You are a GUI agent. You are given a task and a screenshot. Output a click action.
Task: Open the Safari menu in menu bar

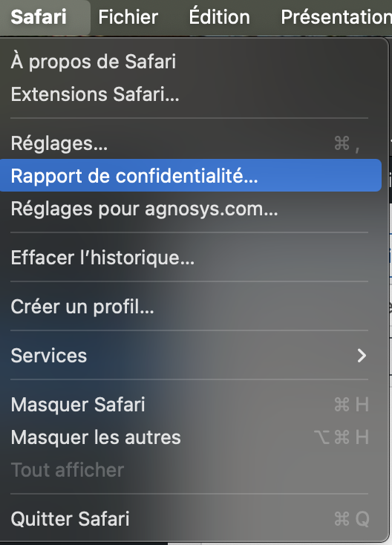point(39,17)
